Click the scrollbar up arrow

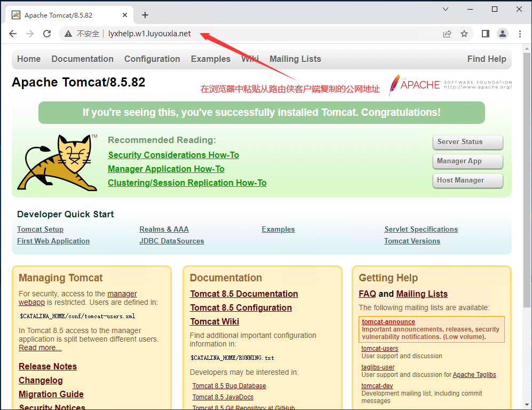tap(527, 49)
